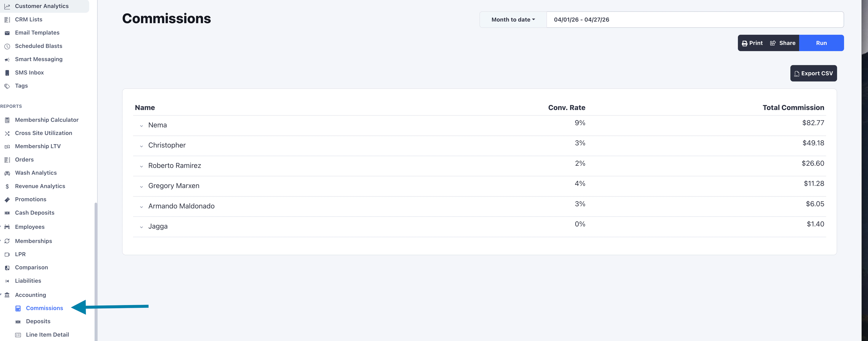Click the Share button

pos(782,43)
